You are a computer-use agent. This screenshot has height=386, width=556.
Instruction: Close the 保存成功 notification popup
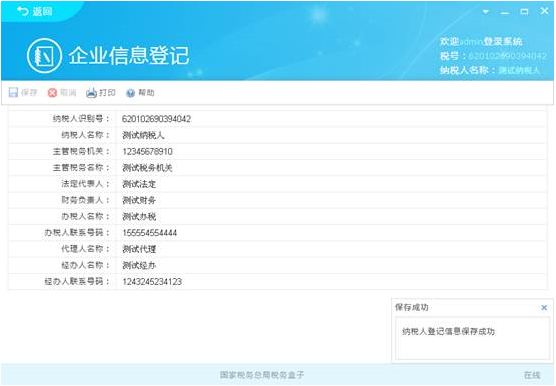click(544, 308)
